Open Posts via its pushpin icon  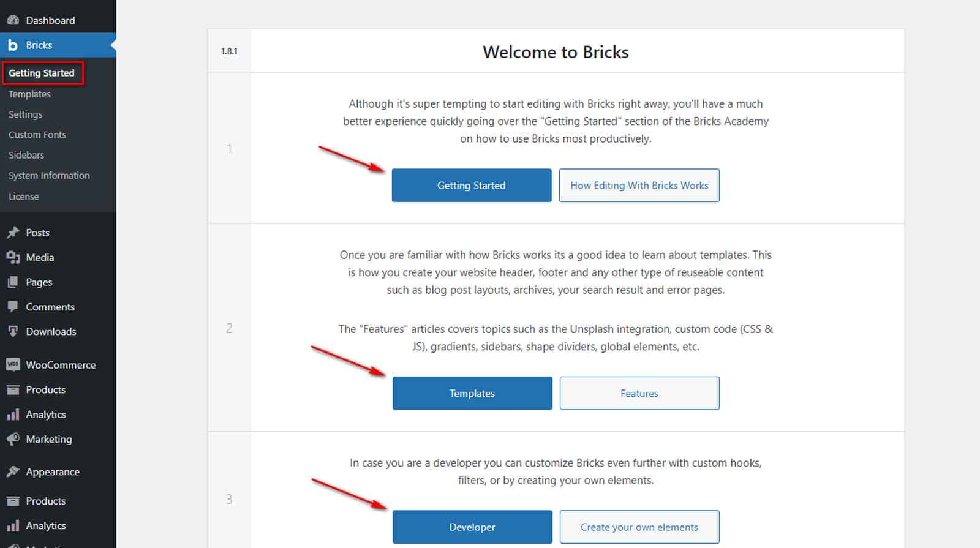pos(13,233)
